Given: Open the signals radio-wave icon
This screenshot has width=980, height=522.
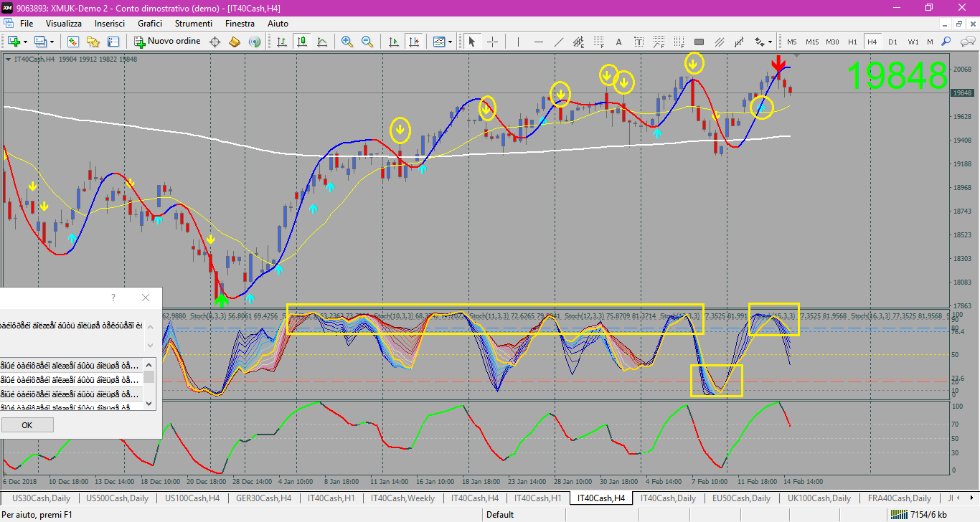Looking at the screenshot, I should click(255, 42).
